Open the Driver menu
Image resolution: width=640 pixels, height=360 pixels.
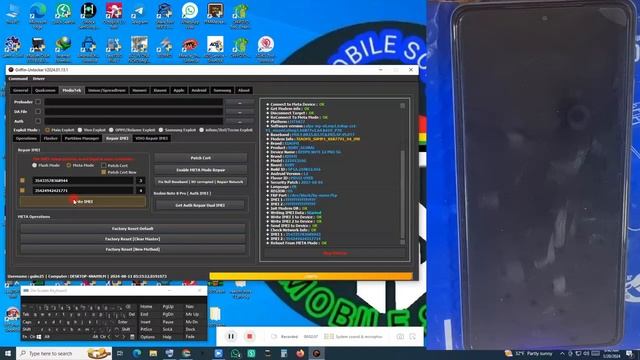[38, 78]
